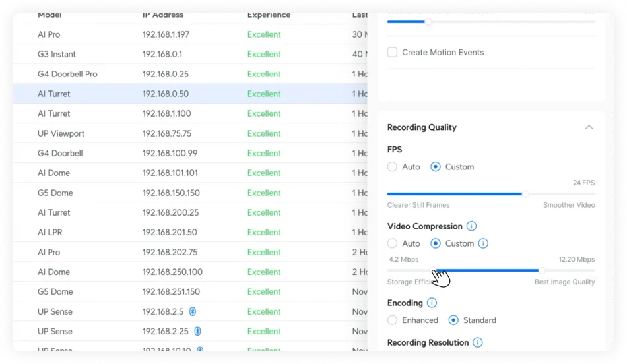This screenshot has width=627, height=364.
Task: Click Model column header
Action: coord(49,15)
